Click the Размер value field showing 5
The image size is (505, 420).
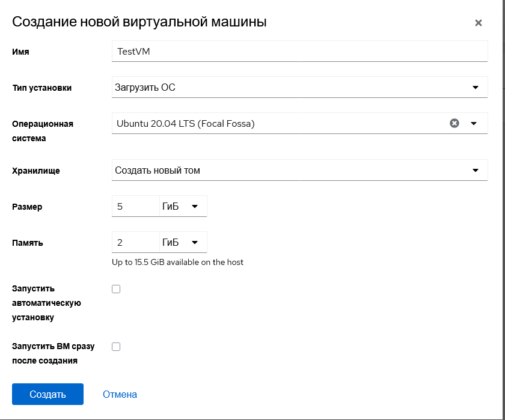(135, 206)
